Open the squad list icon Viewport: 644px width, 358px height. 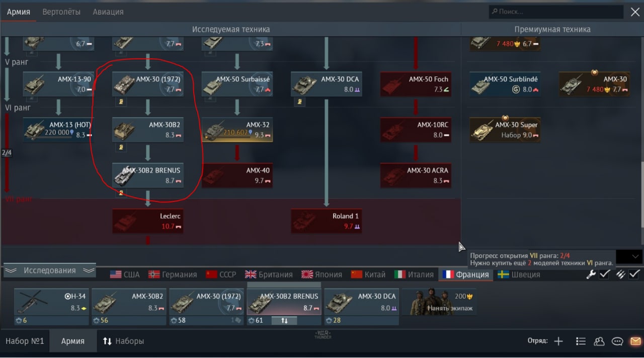[581, 341]
